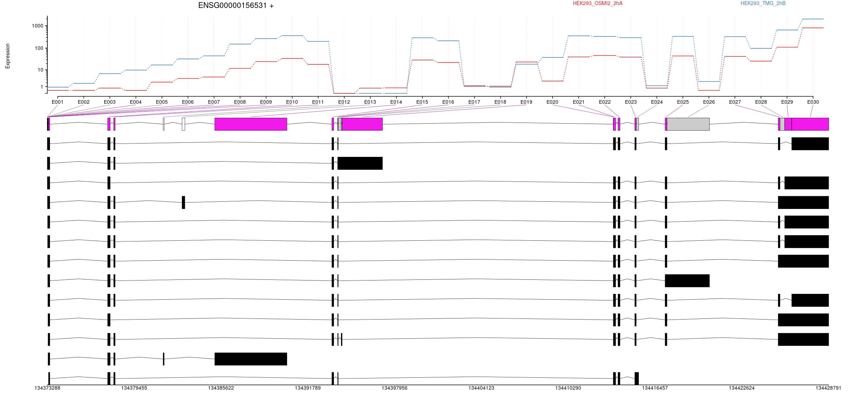
Task: Click the second white exon box in gene model
Action: pyautogui.click(x=183, y=124)
